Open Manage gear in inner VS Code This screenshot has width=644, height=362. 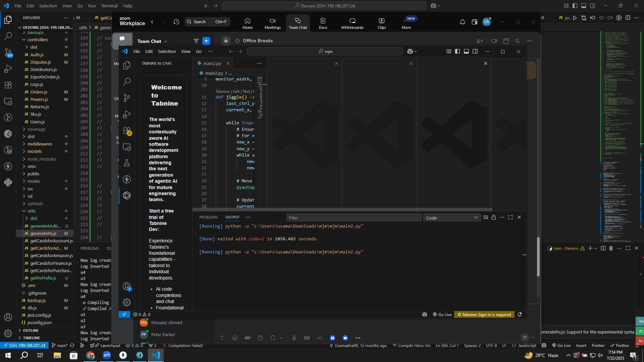tap(127, 302)
